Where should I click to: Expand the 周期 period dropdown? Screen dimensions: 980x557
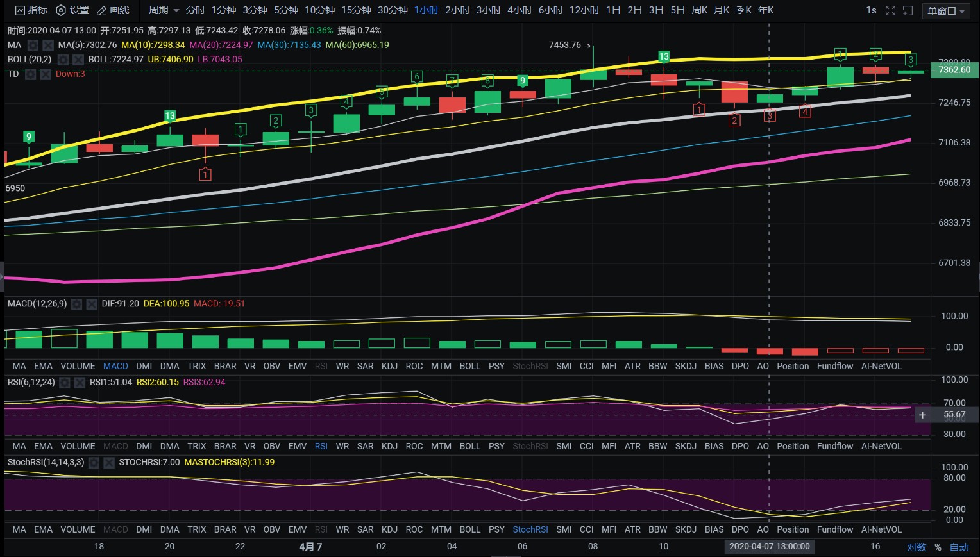point(164,10)
